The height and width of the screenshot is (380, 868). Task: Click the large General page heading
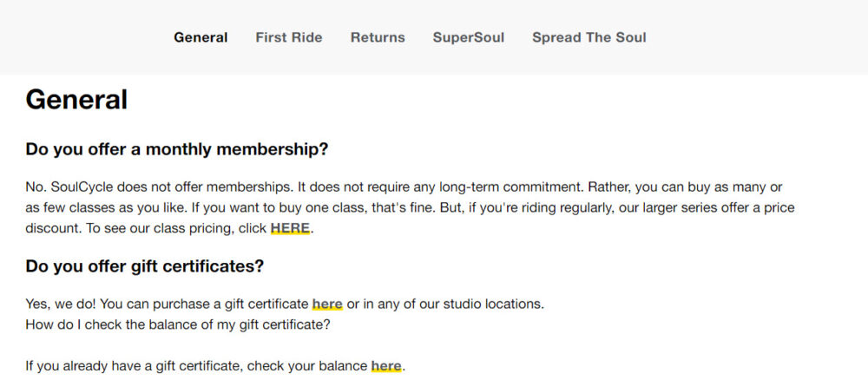(76, 100)
